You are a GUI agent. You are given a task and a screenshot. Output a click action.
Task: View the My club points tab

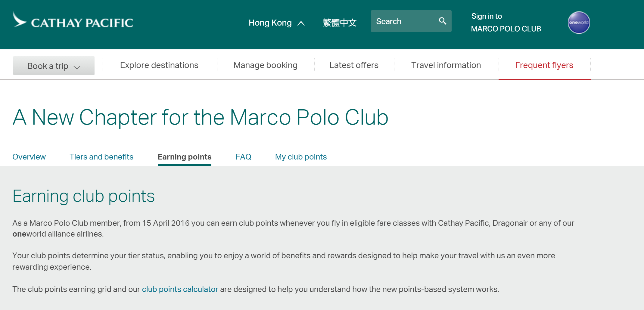tap(301, 157)
